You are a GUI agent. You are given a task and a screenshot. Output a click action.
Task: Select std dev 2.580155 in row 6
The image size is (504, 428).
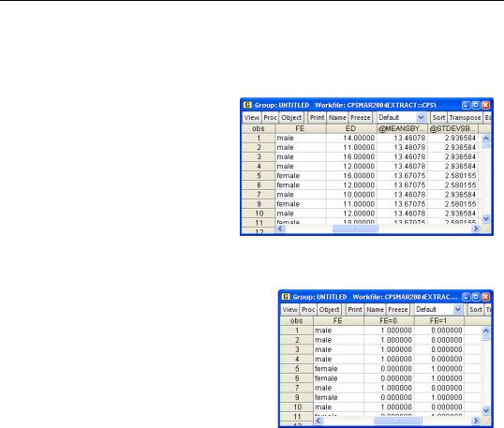pyautogui.click(x=452, y=185)
